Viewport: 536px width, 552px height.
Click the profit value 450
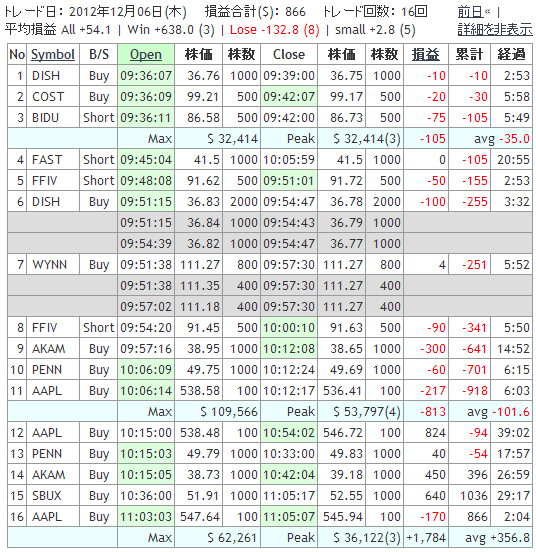click(x=435, y=475)
